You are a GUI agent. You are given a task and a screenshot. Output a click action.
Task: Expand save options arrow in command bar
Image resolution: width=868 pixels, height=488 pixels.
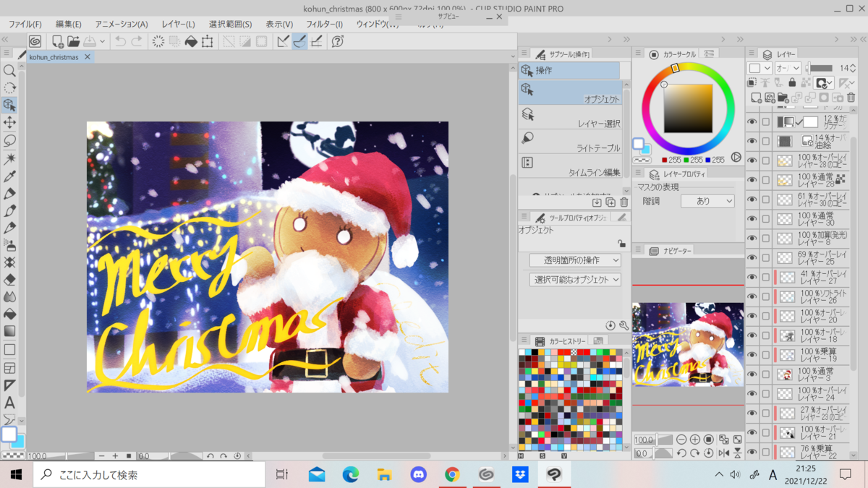click(x=103, y=41)
